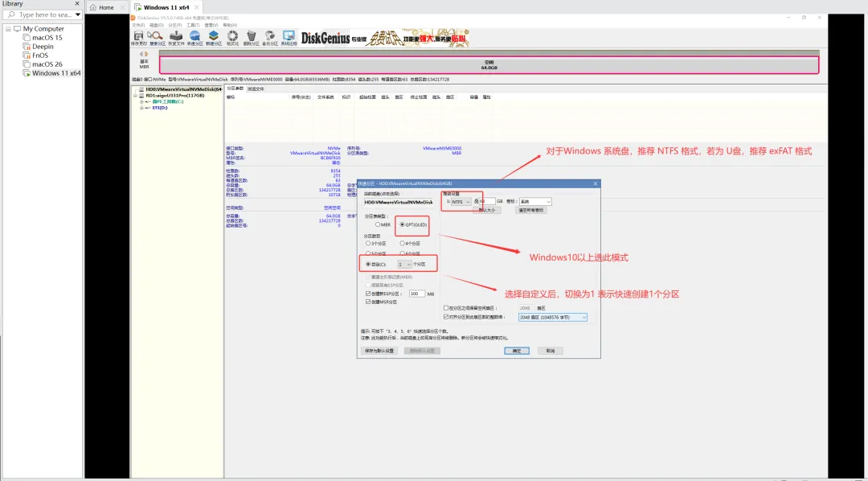
Task: Open the 文件(F) menu
Action: pos(137,25)
